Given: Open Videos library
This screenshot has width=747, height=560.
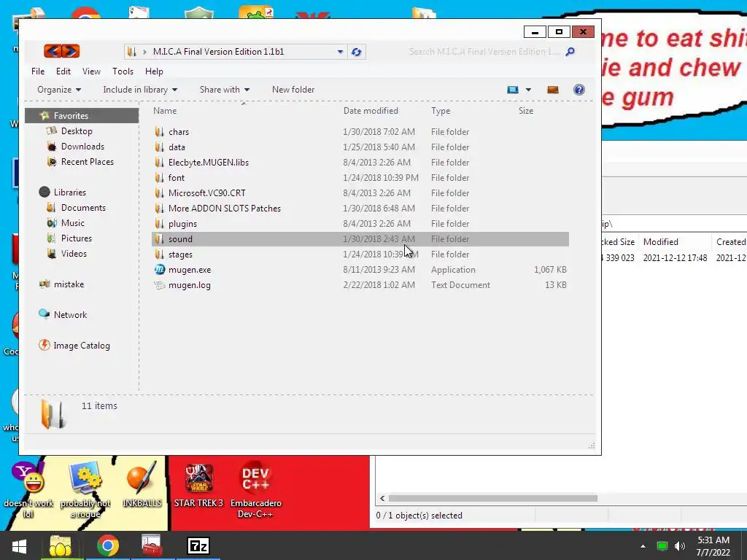Looking at the screenshot, I should tap(74, 253).
